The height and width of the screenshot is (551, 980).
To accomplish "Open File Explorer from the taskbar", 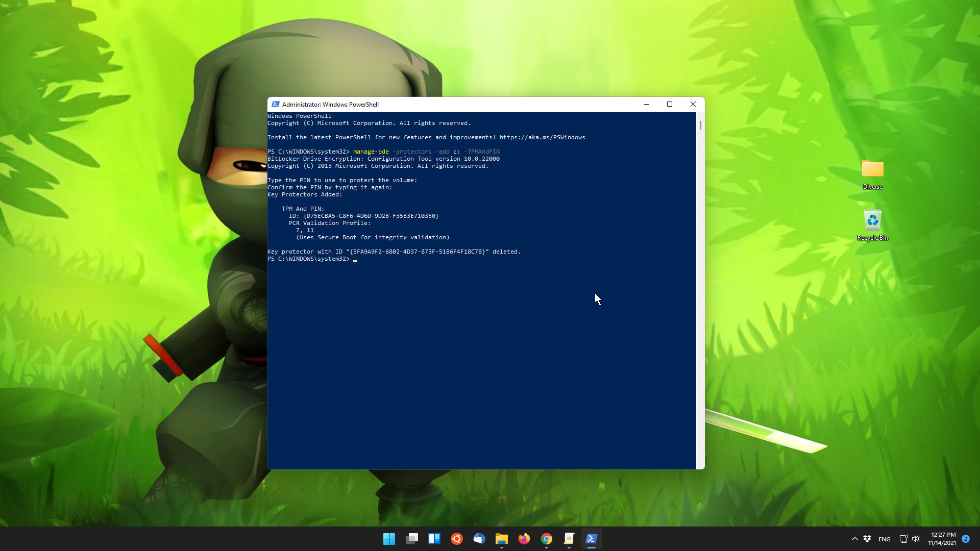I will point(502,539).
